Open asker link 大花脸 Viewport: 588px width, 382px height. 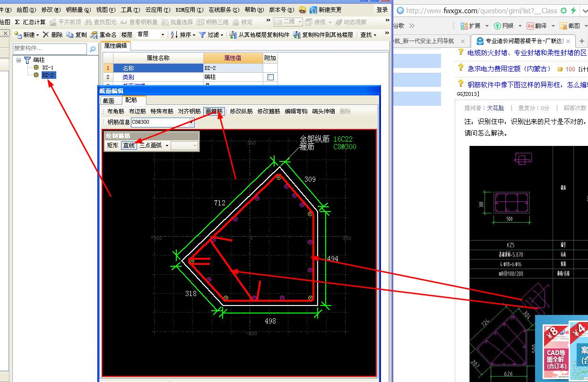(x=495, y=108)
